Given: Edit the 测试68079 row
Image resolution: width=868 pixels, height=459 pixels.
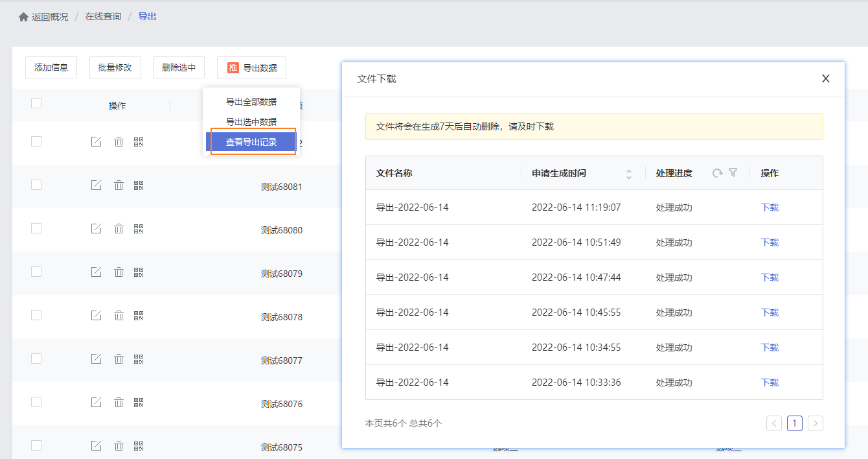Looking at the screenshot, I should pyautogui.click(x=96, y=272).
